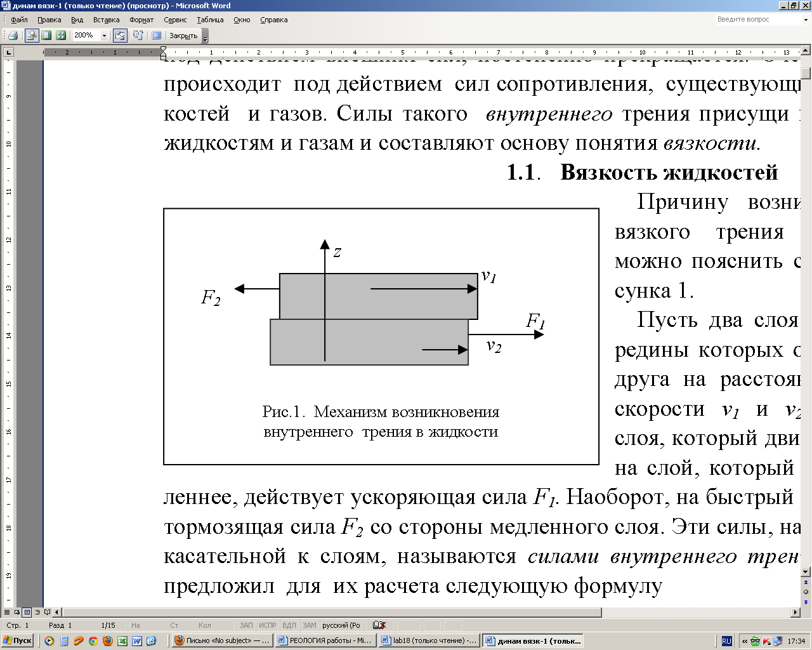This screenshot has width=812, height=650.
Task: Switch to Full Screen view icon
Action: pyautogui.click(x=156, y=36)
